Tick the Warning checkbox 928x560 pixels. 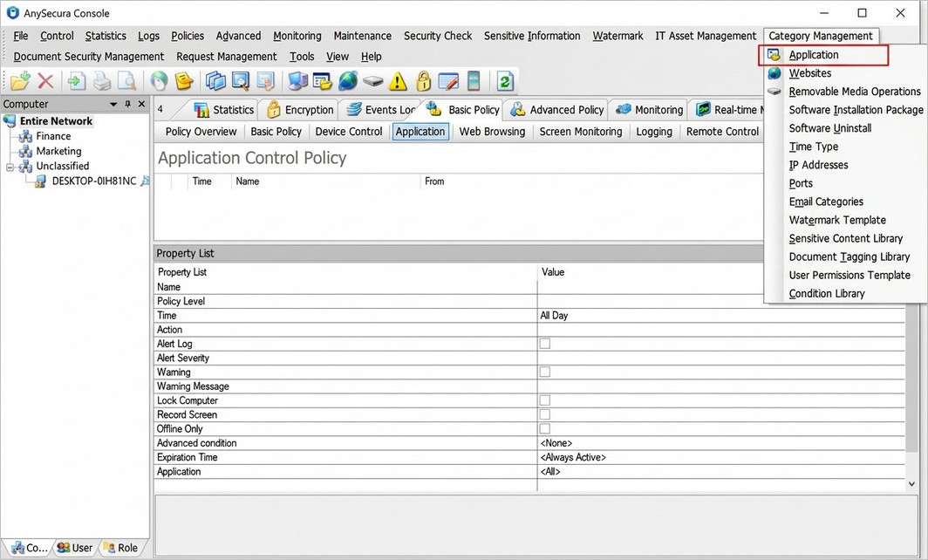click(545, 372)
